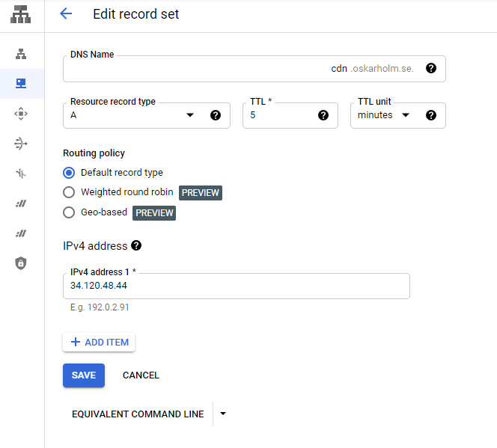Select Geo-based routing policy
The image size is (497, 448).
(x=69, y=212)
